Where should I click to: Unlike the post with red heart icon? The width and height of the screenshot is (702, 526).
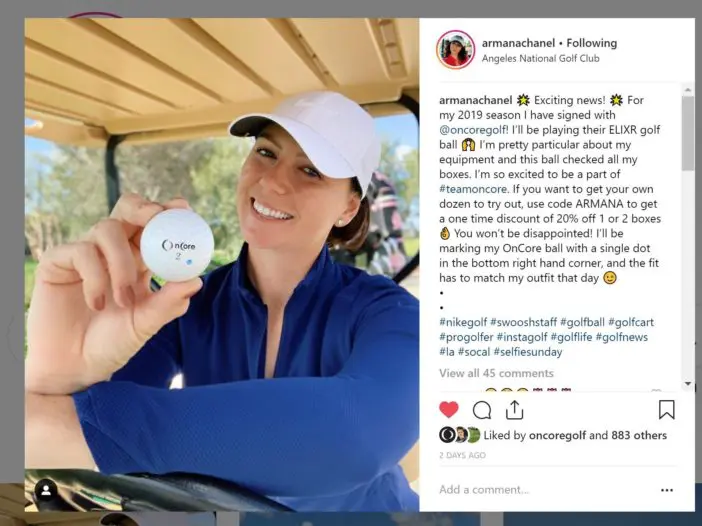coord(449,410)
